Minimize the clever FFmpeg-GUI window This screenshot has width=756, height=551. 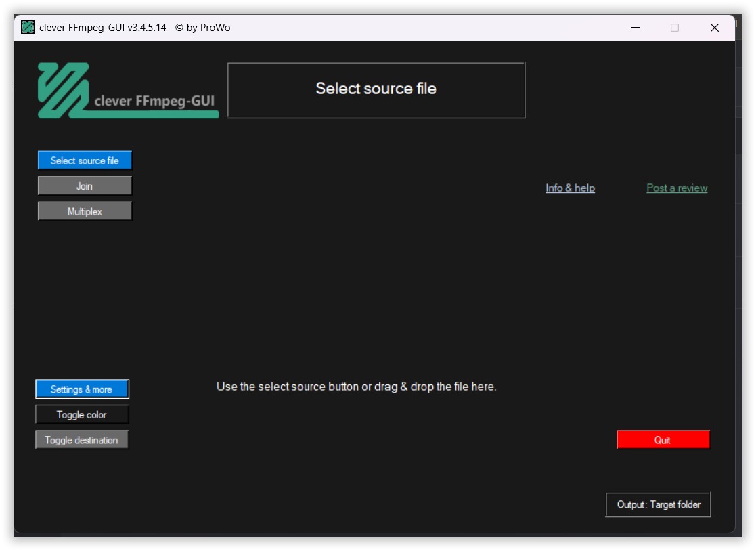[636, 28]
